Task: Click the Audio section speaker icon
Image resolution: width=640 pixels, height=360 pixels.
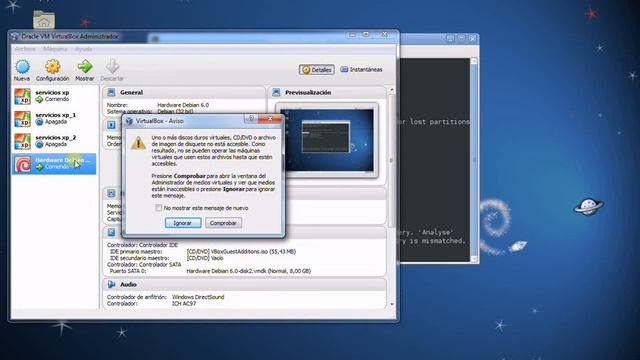Action: click(x=111, y=284)
